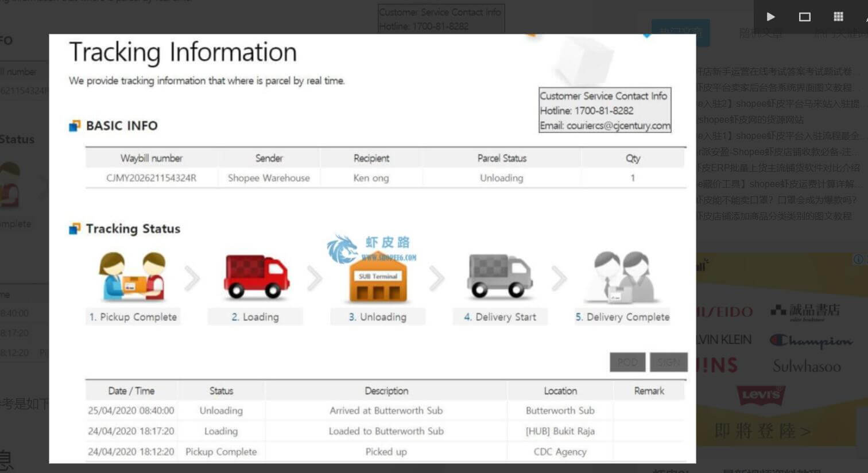Click the SUB Terminal Unloading icon
This screenshot has width=868, height=473.
pos(378,277)
